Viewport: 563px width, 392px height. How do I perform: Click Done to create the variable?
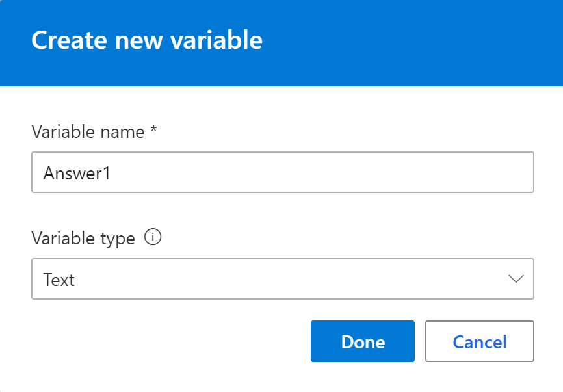pos(362,341)
